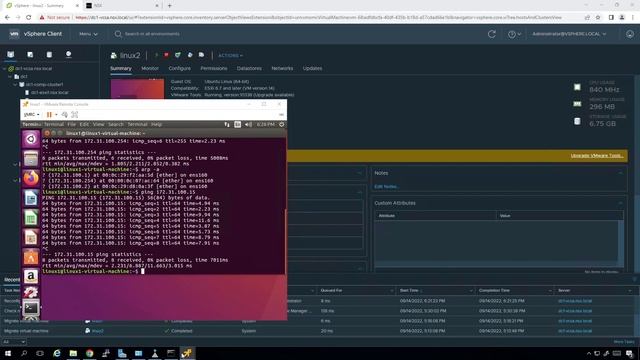
Task: Open the pause button dropdown arrow in VMRC
Action: pos(56,115)
